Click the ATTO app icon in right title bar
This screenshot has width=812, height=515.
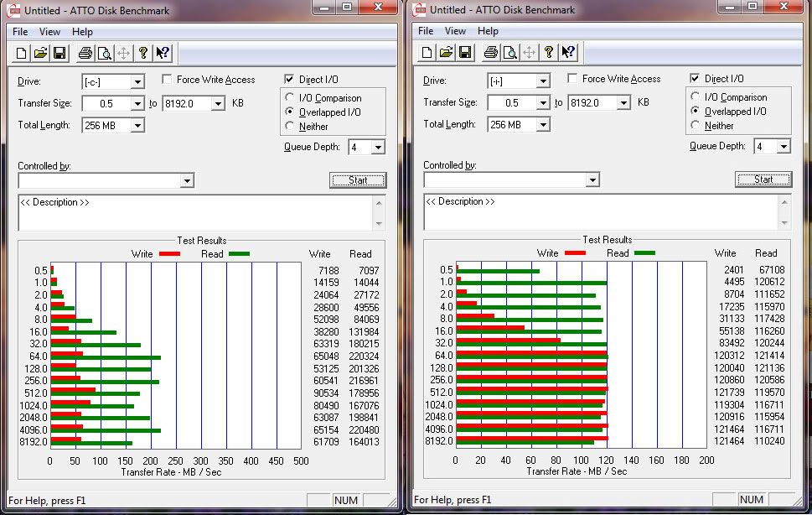[x=420, y=10]
